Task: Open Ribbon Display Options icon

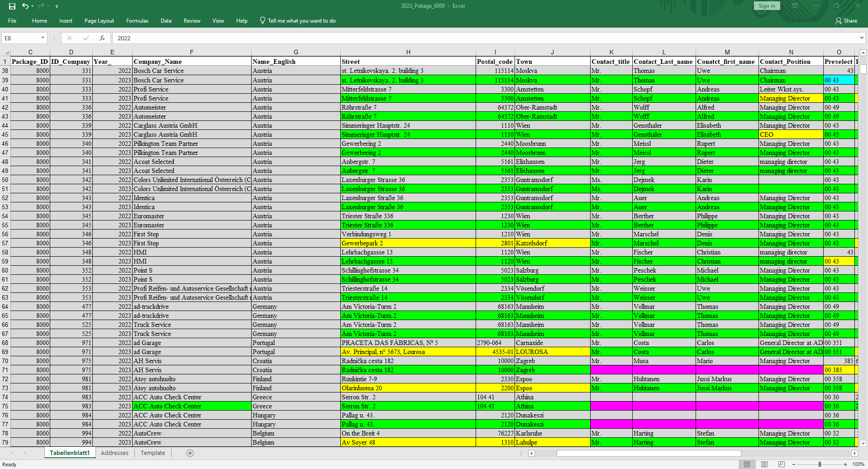Action: (795, 6)
